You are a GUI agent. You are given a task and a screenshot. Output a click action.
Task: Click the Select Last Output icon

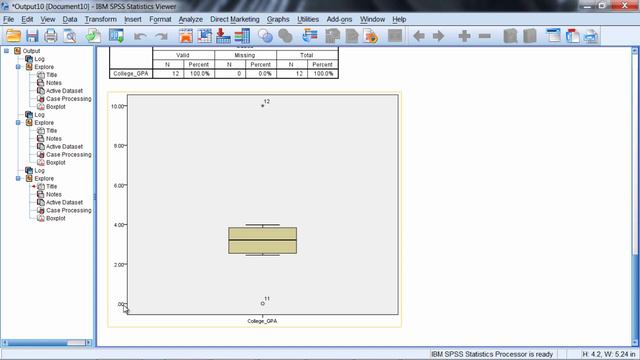click(x=310, y=36)
